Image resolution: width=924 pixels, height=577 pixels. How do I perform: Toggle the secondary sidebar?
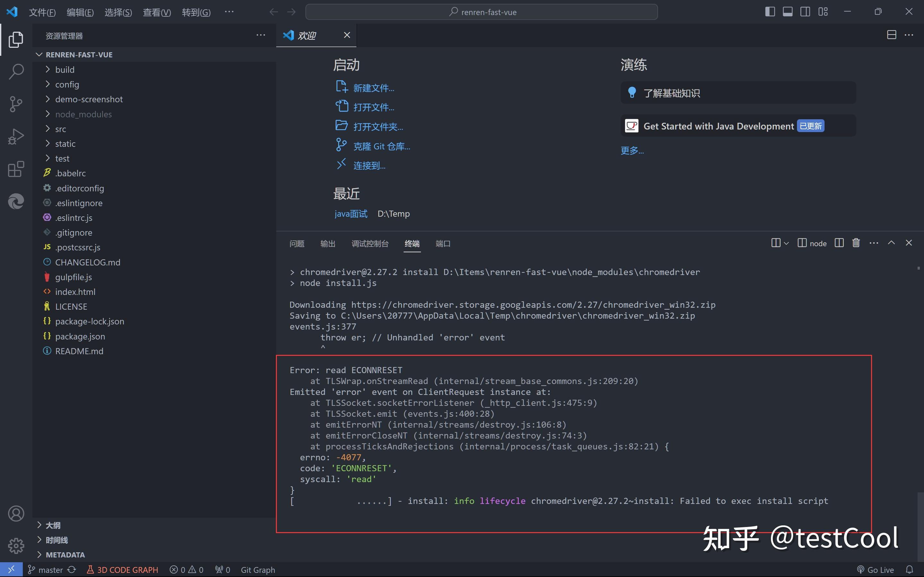[805, 12]
